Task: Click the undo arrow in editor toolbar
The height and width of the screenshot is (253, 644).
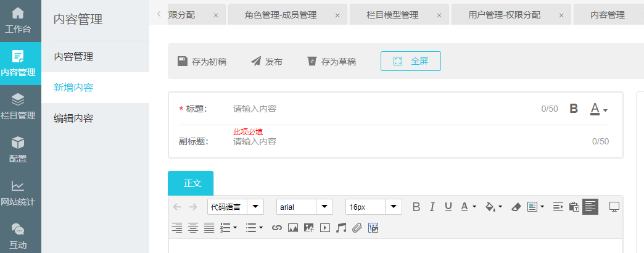Action: pyautogui.click(x=178, y=207)
